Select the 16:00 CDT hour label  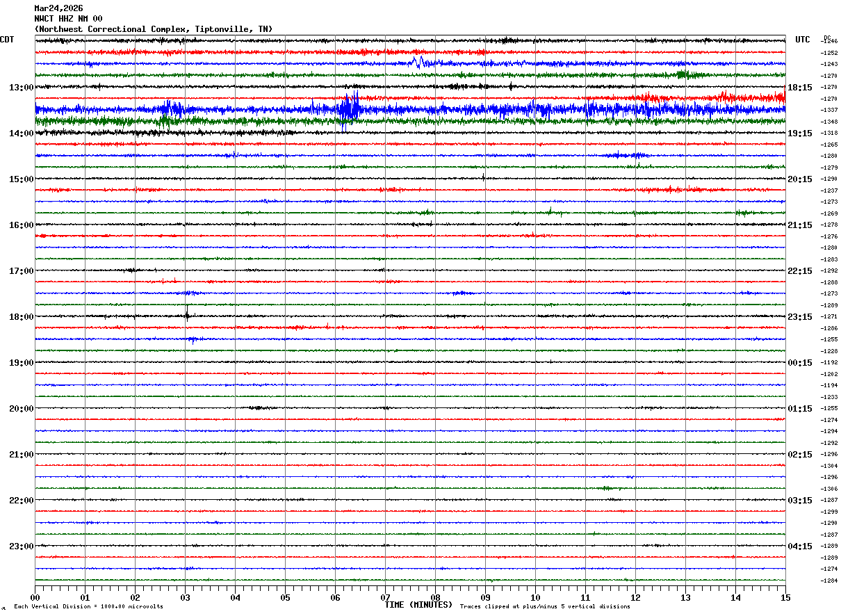click(22, 225)
